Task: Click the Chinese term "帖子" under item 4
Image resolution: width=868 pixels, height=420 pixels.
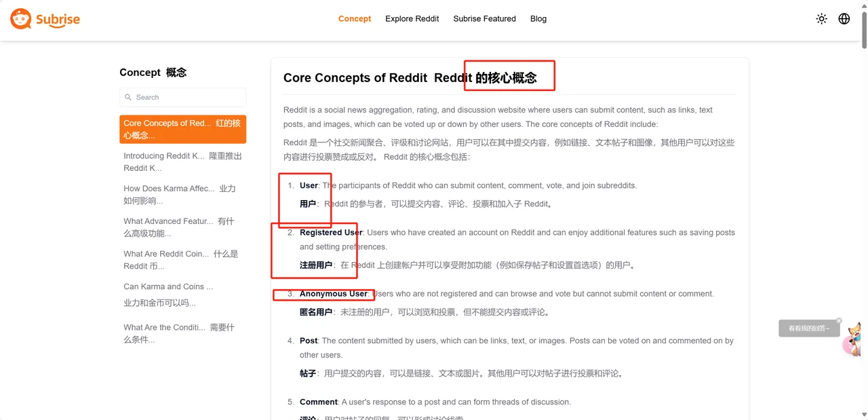Action: 308,373
